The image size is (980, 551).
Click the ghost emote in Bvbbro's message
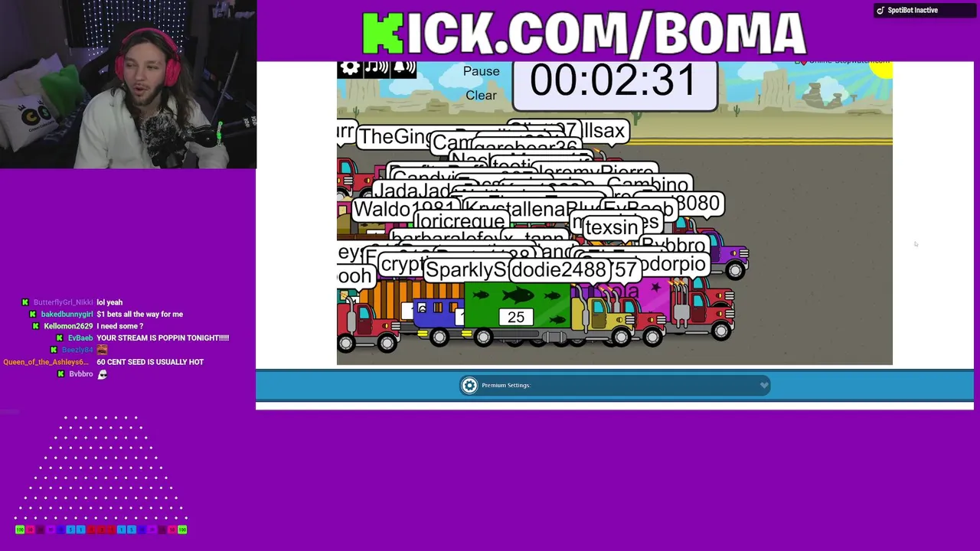pos(102,374)
